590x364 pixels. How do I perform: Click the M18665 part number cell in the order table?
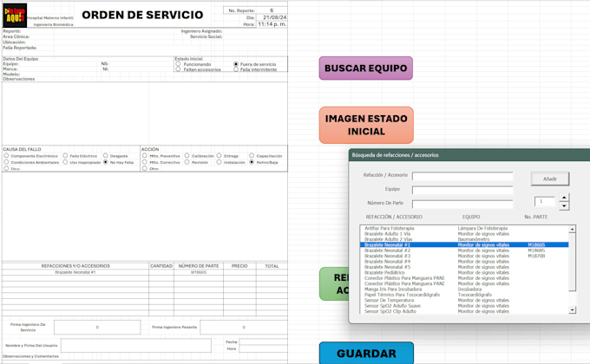pos(199,272)
